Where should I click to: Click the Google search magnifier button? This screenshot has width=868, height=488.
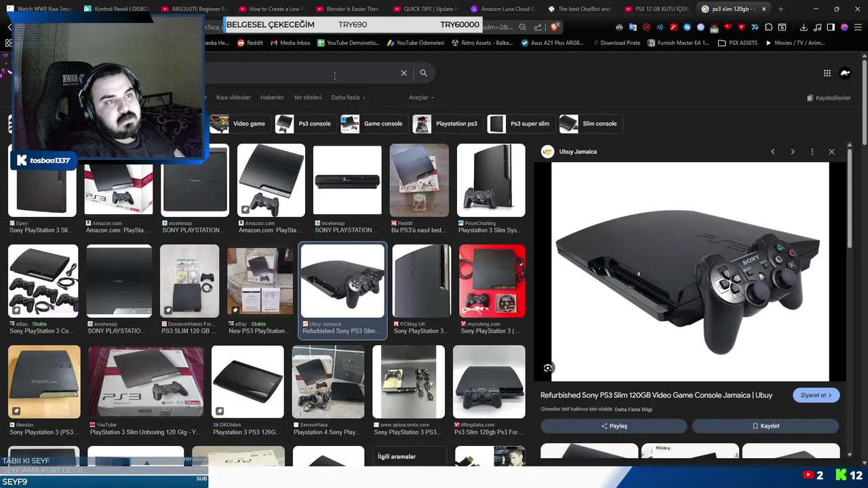coord(423,73)
